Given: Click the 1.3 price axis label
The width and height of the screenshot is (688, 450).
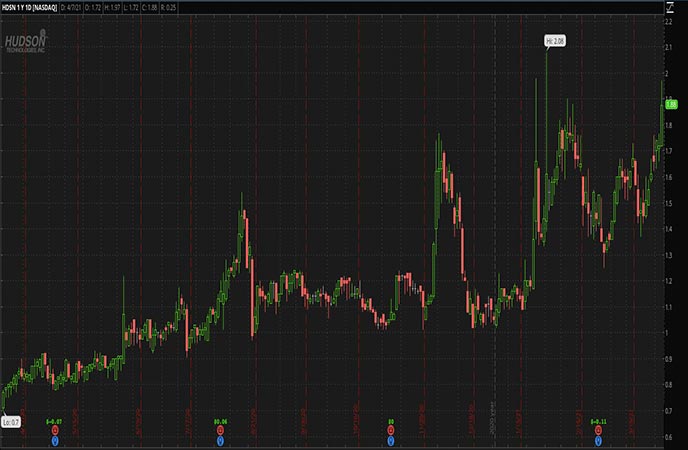Looking at the screenshot, I should click(669, 255).
